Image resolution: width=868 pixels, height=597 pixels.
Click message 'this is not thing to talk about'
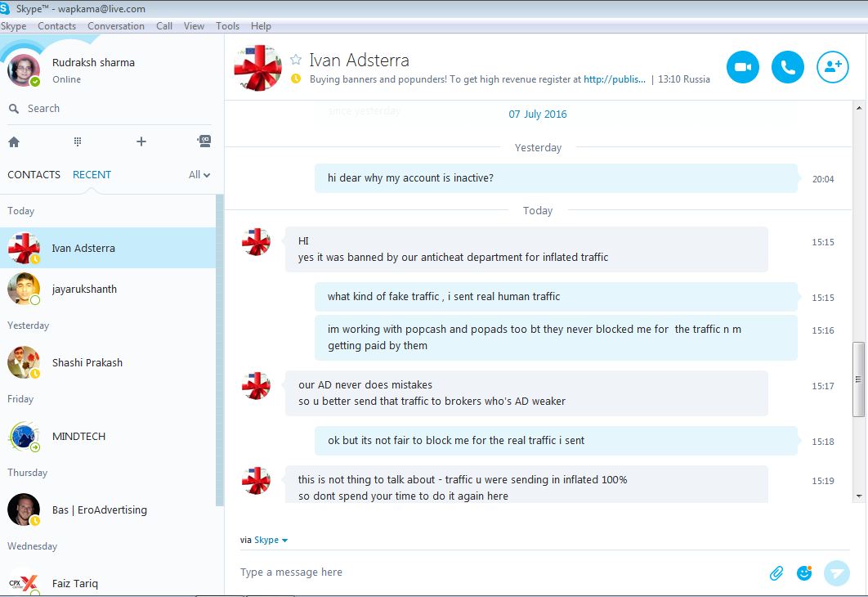pyautogui.click(x=526, y=485)
